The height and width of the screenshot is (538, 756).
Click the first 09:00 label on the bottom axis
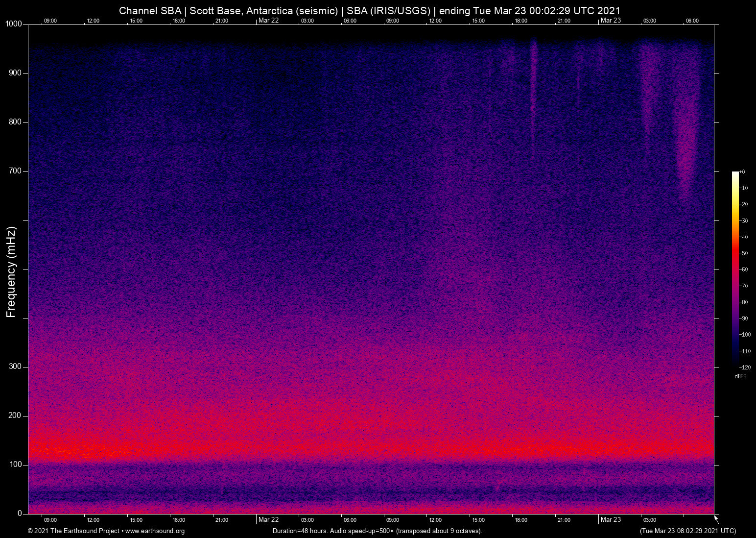pyautogui.click(x=50, y=520)
